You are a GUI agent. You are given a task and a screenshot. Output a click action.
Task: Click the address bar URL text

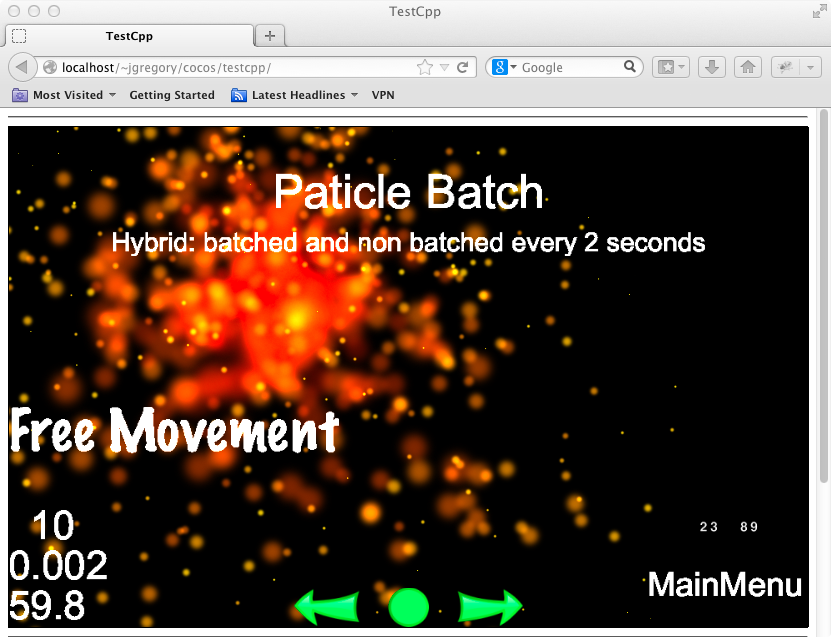coord(166,67)
